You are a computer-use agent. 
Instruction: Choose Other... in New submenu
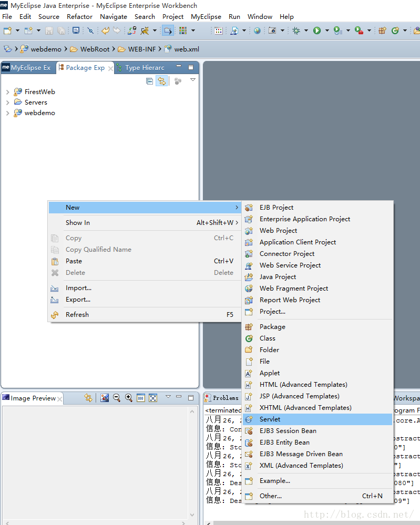(317, 496)
